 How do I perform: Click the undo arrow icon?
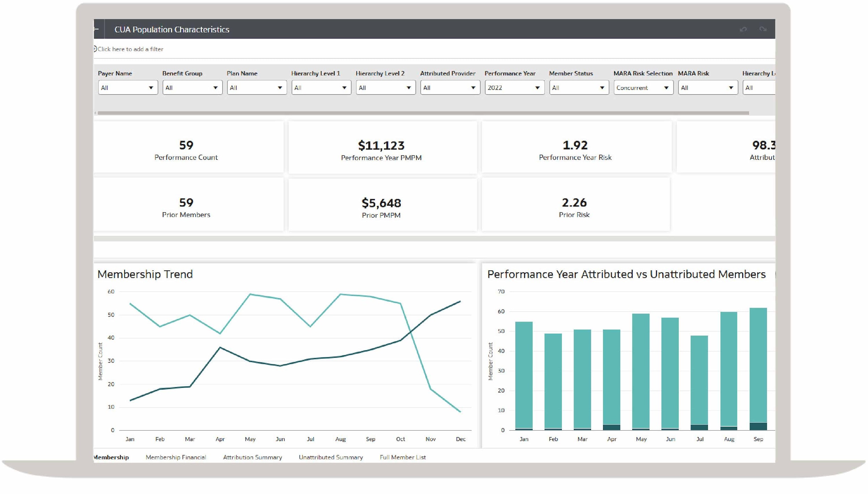[743, 29]
